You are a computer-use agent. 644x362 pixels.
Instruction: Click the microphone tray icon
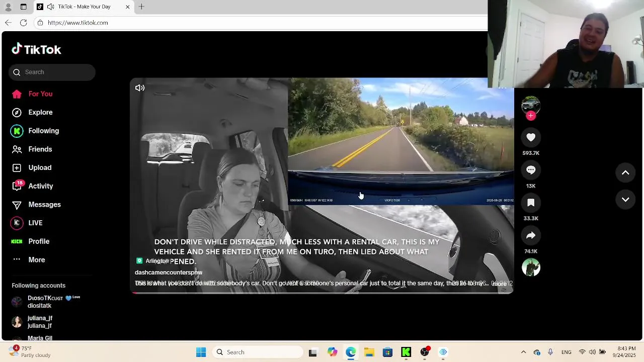[x=550, y=352]
